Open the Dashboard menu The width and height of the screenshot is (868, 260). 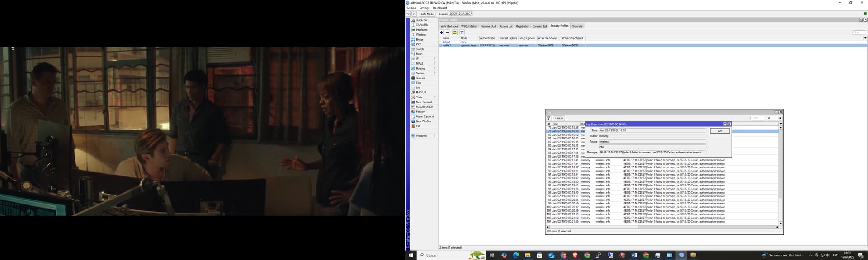click(440, 8)
